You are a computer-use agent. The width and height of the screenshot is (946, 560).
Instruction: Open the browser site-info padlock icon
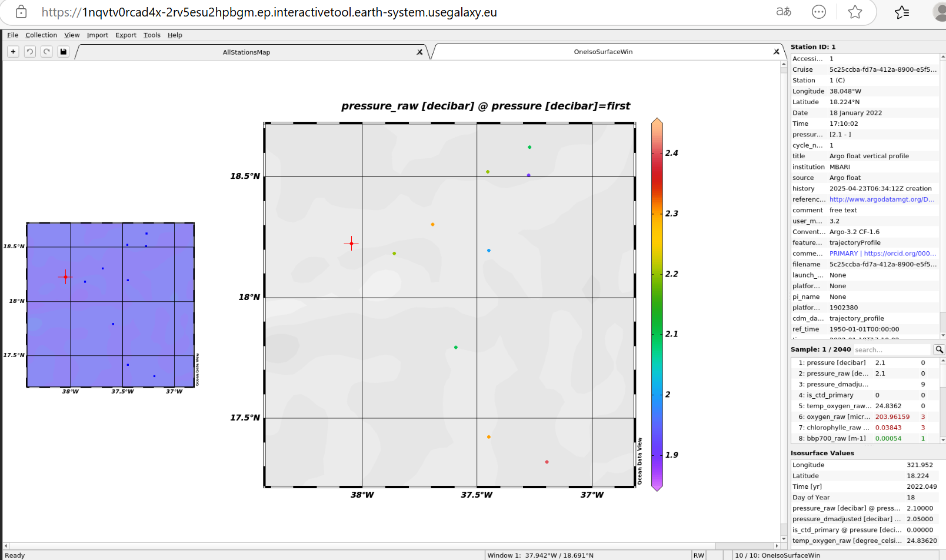[21, 11]
